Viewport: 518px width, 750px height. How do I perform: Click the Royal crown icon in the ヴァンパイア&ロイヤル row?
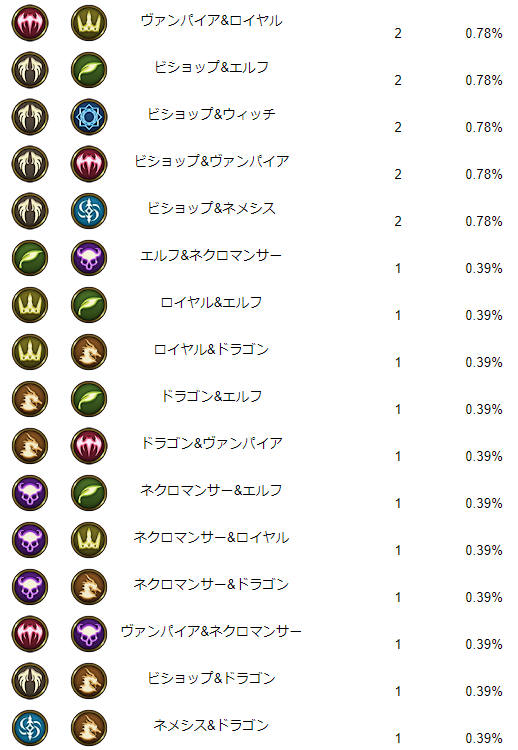coord(89,23)
